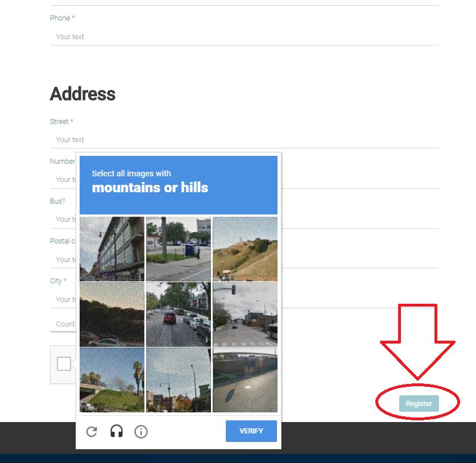Screen dimensions: 476x463
Task: Click the City input field
Action: point(358,299)
